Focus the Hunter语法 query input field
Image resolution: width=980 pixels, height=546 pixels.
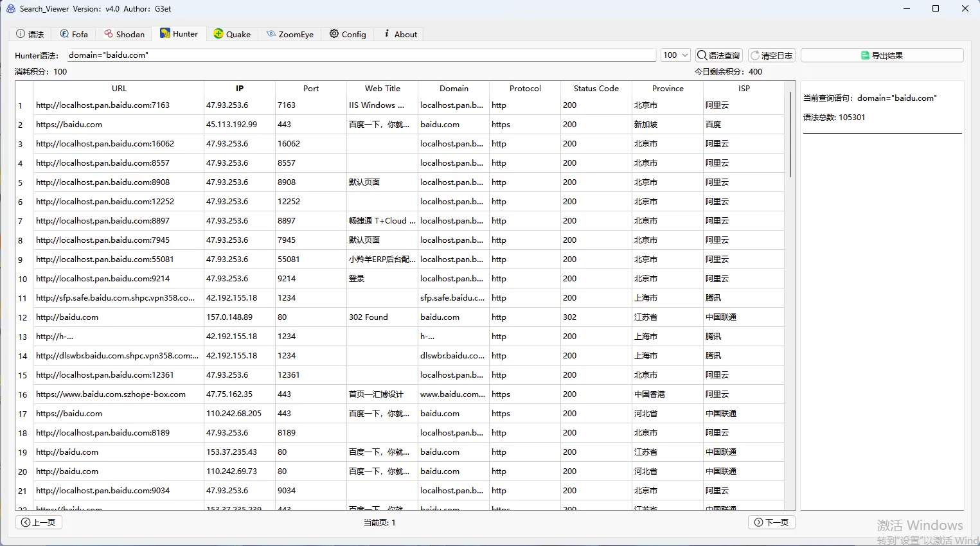pos(361,55)
